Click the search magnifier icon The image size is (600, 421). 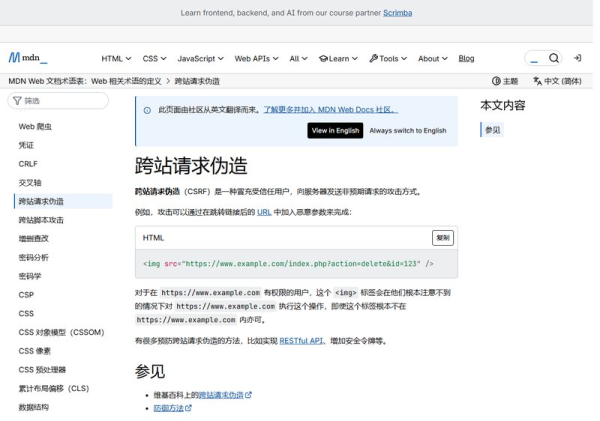554,58
